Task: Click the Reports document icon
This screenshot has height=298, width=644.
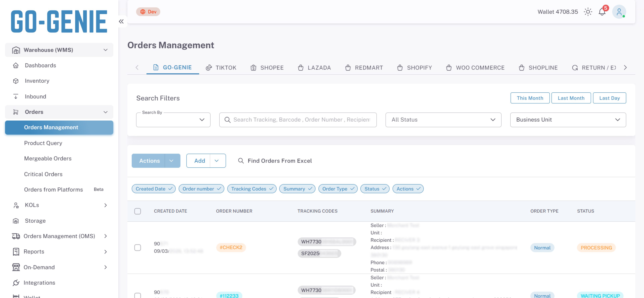Action: coord(16,251)
